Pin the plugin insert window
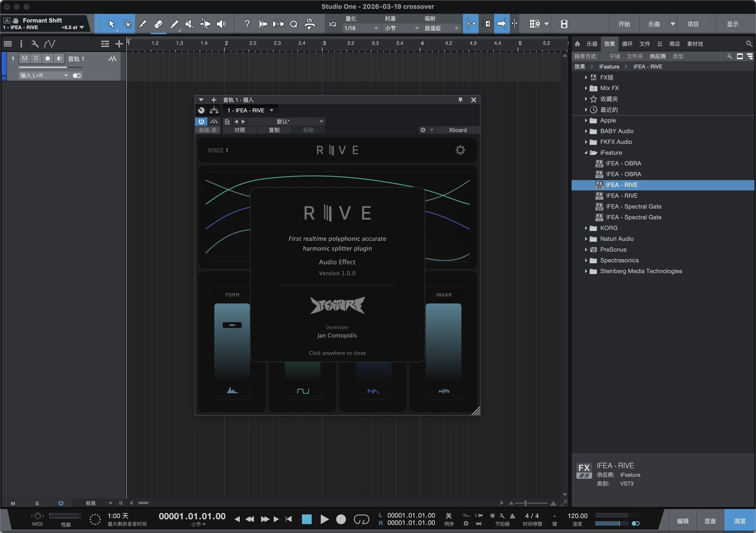The image size is (756, 533). click(x=460, y=100)
